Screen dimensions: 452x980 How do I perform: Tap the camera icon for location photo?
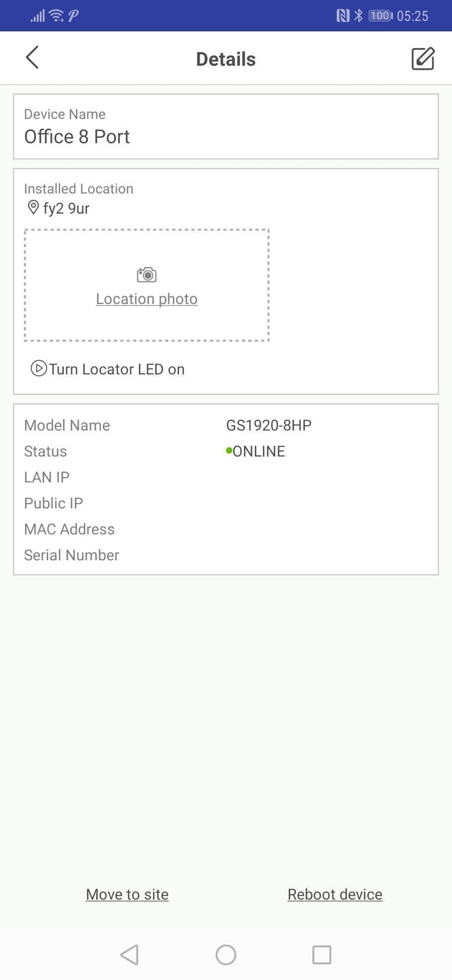coord(146,275)
